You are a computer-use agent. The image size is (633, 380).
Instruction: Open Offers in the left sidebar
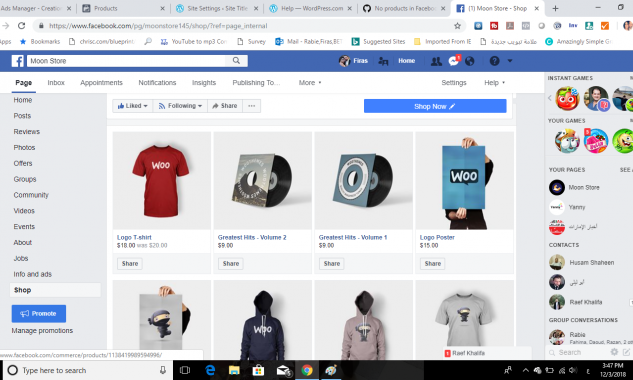tap(23, 163)
